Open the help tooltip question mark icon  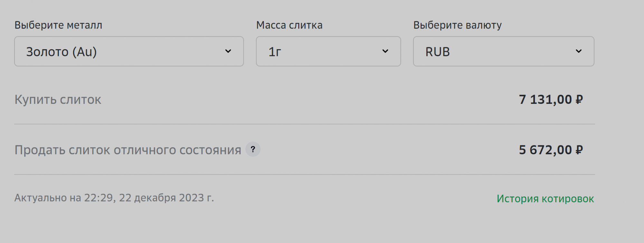coord(253,149)
